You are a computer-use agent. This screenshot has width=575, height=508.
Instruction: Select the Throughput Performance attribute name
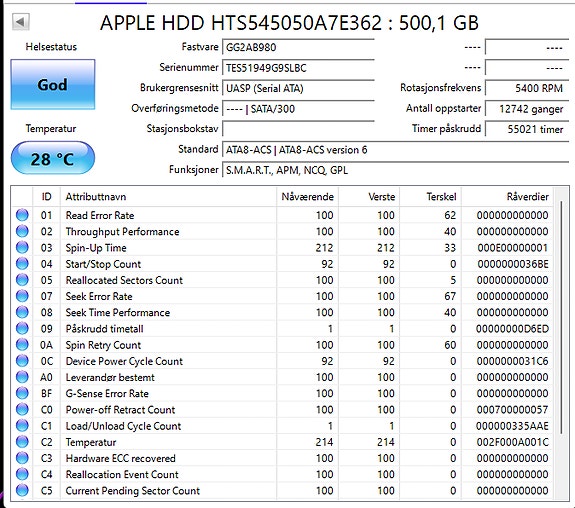click(x=122, y=231)
